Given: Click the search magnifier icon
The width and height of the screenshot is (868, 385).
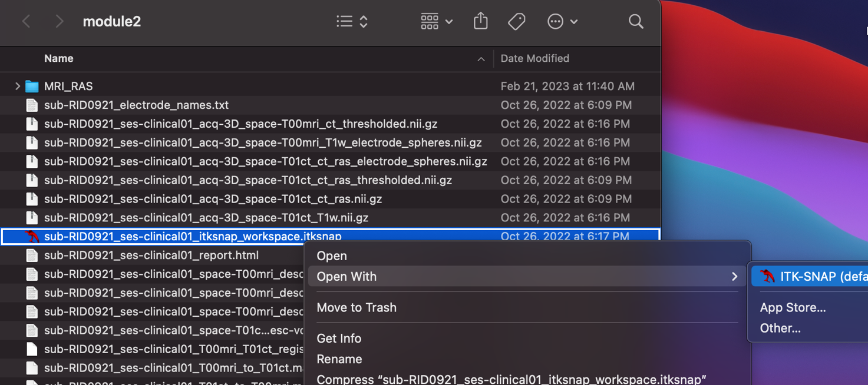Looking at the screenshot, I should click(636, 22).
